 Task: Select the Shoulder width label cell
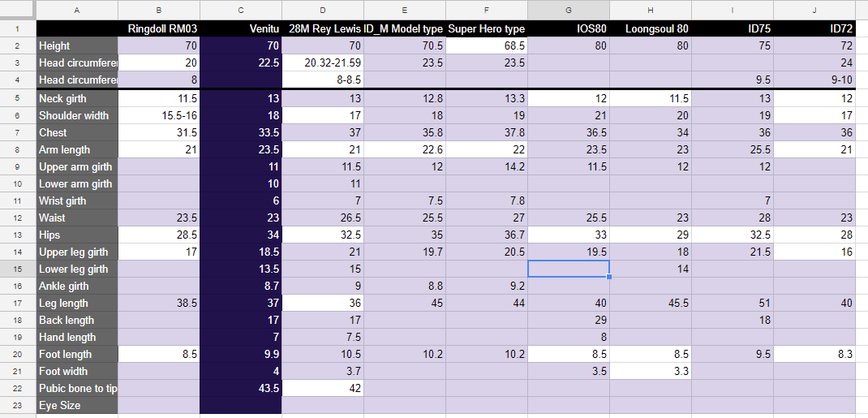coord(77,116)
